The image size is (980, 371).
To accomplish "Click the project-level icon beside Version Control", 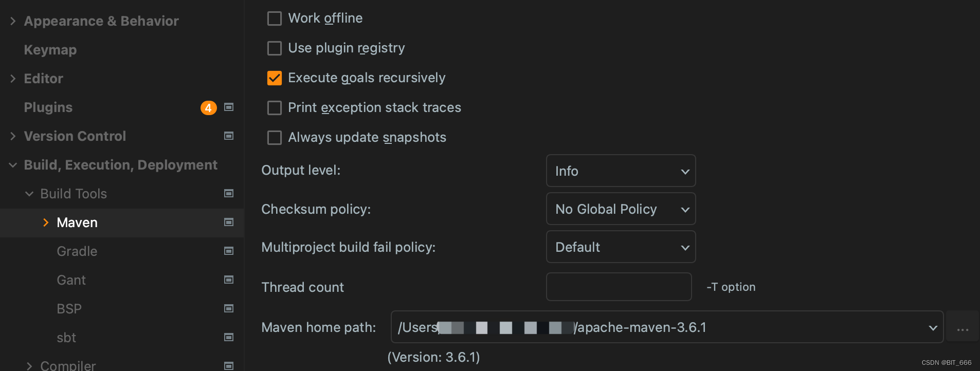I will click(x=229, y=136).
